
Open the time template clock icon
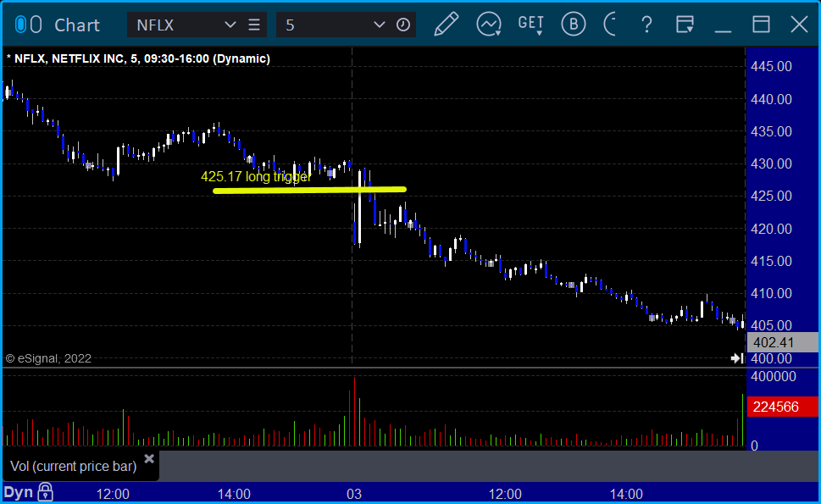(403, 25)
